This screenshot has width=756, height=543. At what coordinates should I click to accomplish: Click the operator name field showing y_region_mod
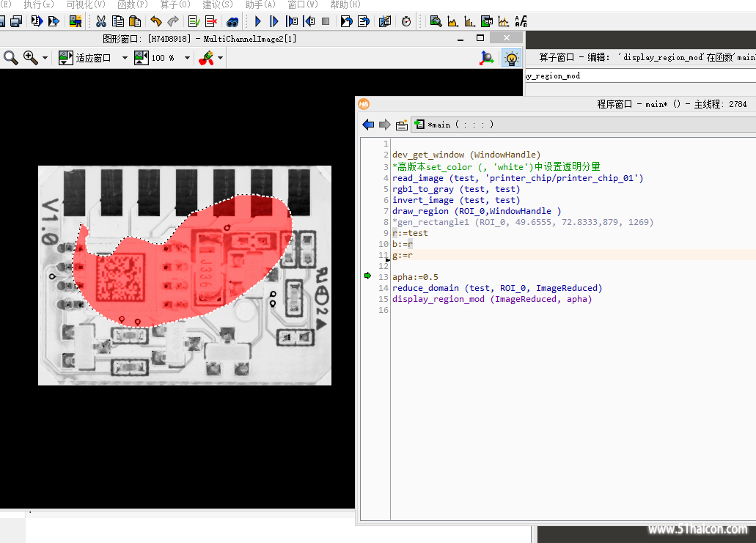click(x=640, y=75)
